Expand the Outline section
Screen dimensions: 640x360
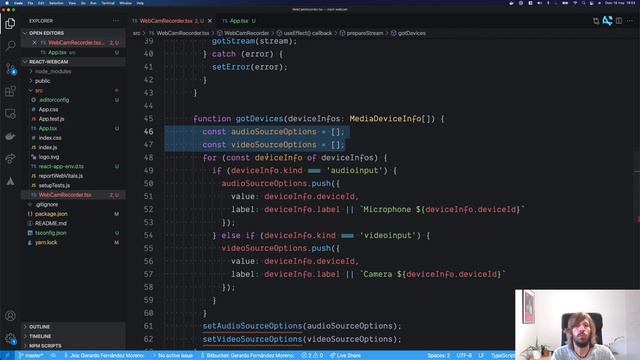(x=39, y=327)
